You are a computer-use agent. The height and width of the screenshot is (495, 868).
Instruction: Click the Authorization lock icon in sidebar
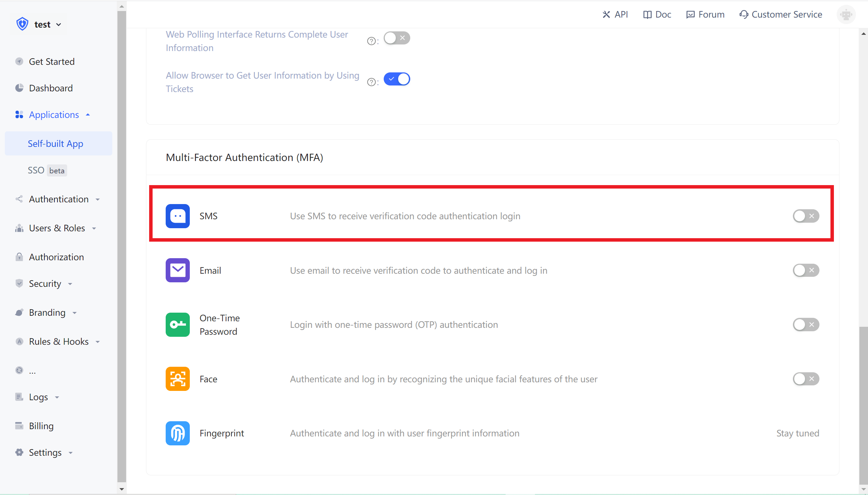19,257
